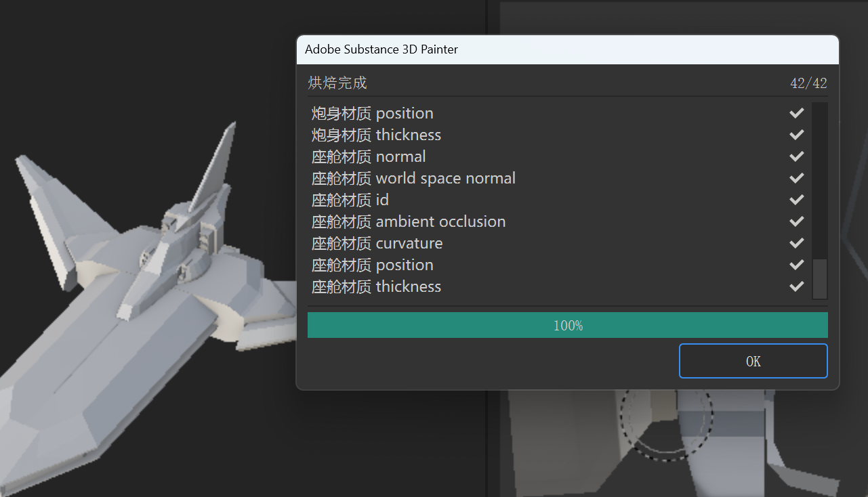Screen dimensions: 868x497
Task: Click the checkmark beside 座舱材质 thickness
Action: click(x=797, y=286)
